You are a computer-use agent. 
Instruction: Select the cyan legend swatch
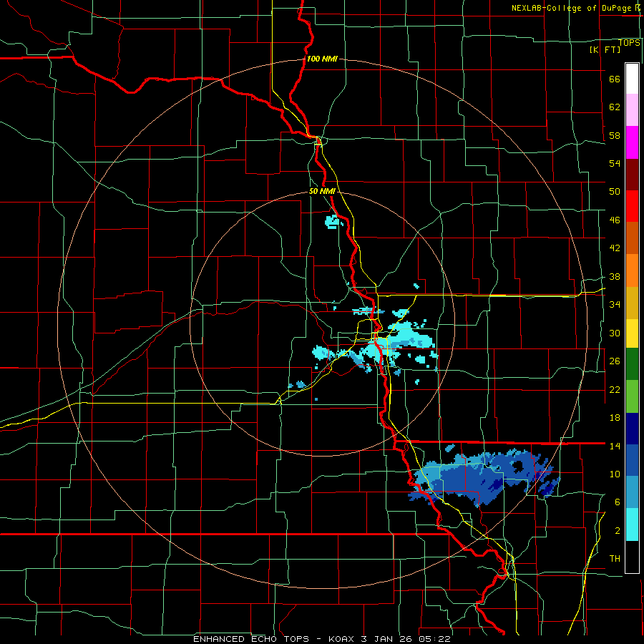[x=632, y=525]
